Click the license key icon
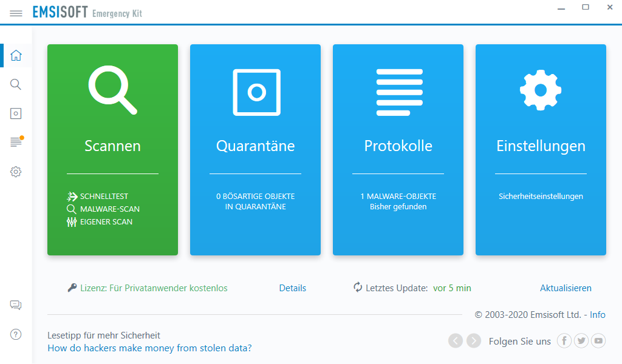 (72, 288)
